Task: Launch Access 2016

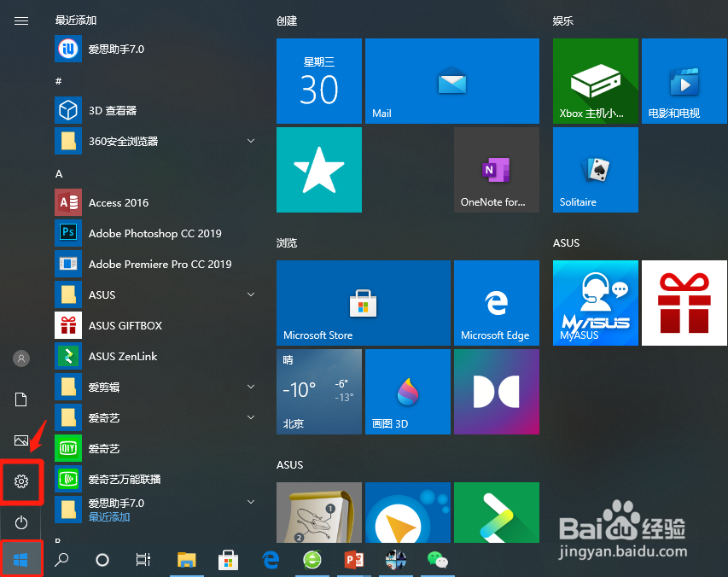Action: pos(155,203)
